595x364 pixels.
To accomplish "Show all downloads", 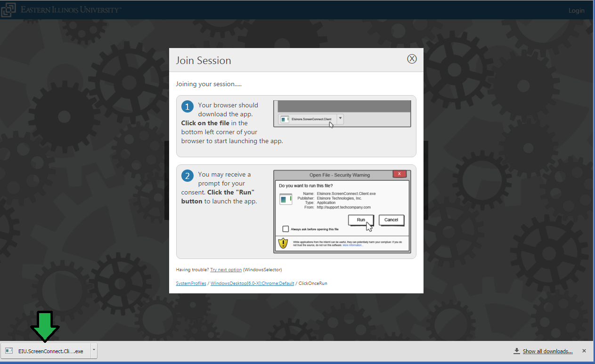I will point(547,351).
